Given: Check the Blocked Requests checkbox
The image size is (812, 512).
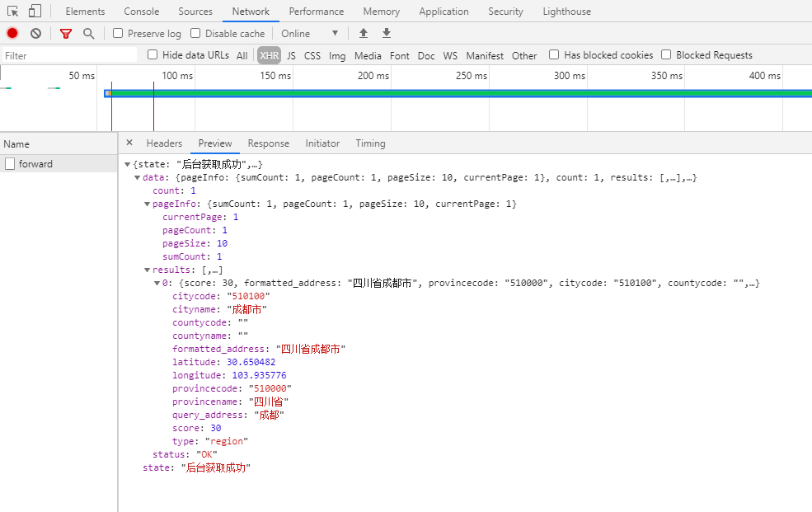Looking at the screenshot, I should pos(666,54).
